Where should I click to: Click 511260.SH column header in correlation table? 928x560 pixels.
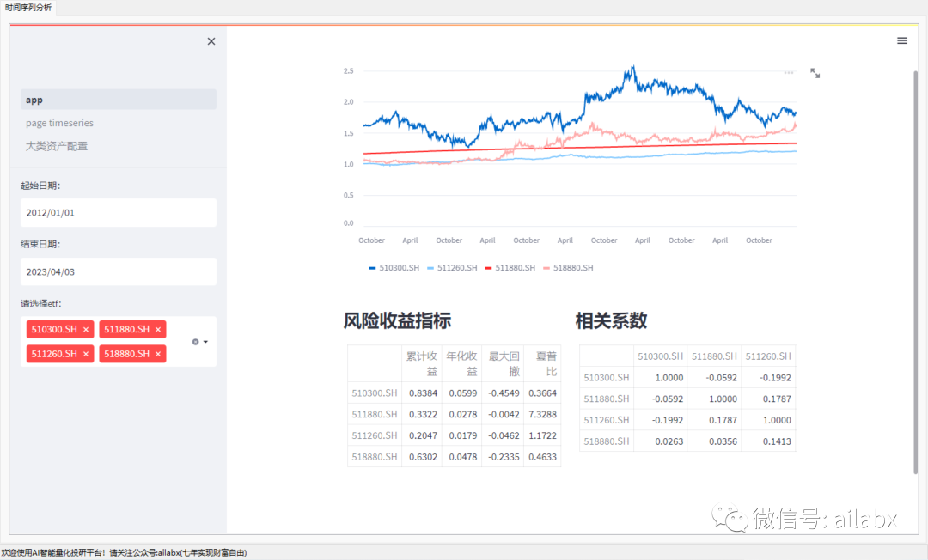pos(768,356)
